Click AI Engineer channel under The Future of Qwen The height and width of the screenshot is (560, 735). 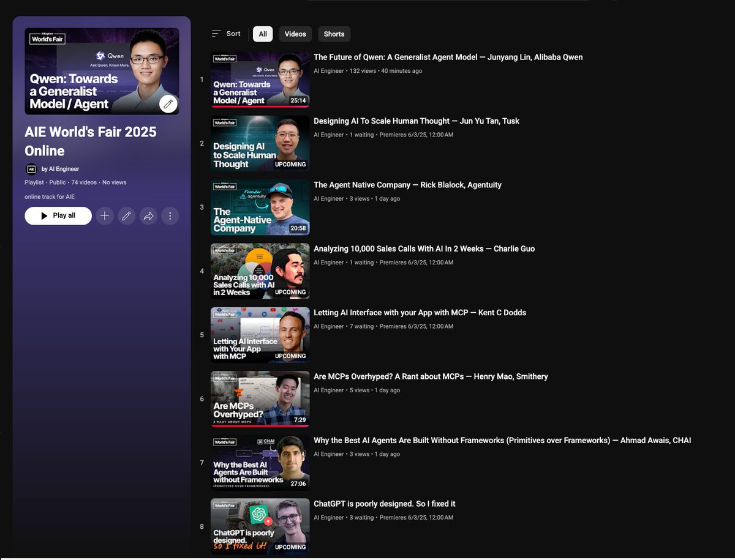(329, 71)
